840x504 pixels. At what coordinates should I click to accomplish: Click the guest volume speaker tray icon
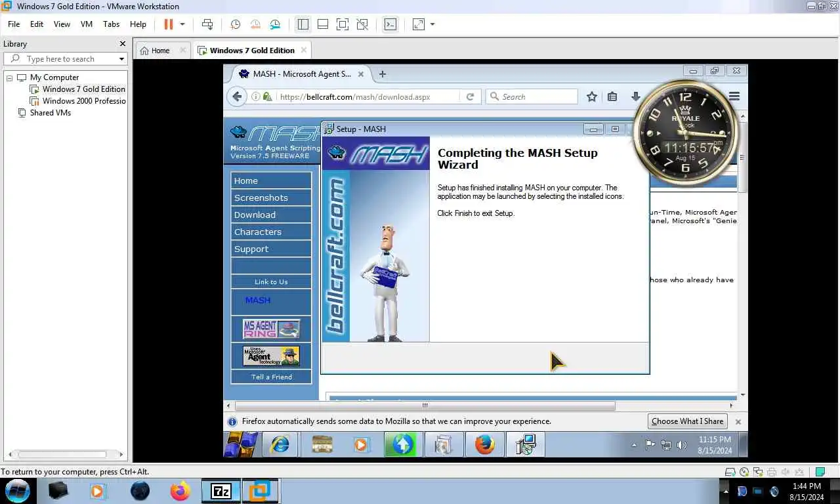(x=682, y=445)
